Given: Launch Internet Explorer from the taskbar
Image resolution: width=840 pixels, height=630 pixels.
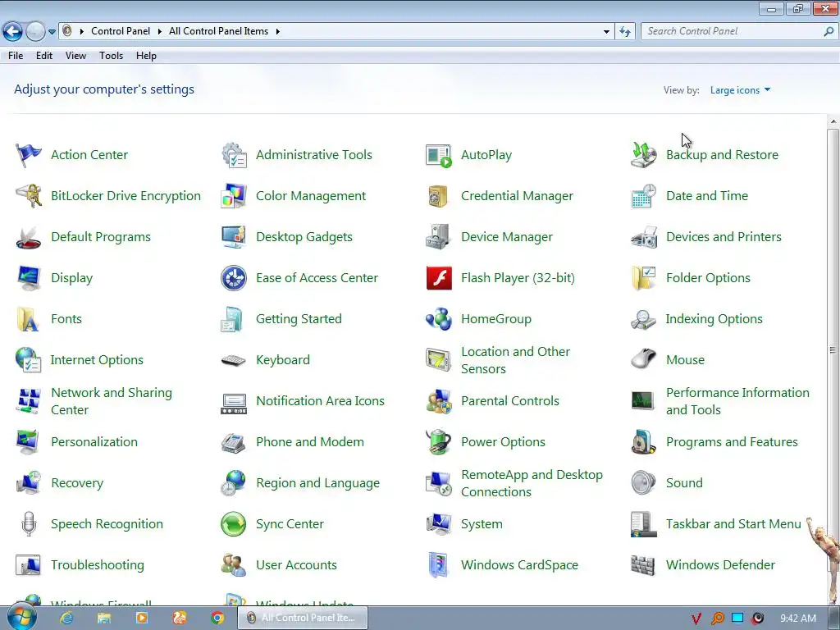Looking at the screenshot, I should (66, 619).
